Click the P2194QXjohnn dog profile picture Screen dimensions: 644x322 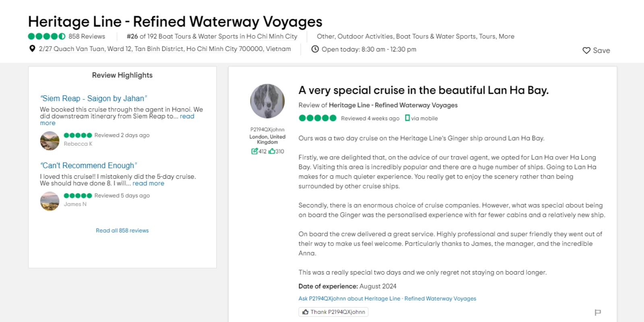[x=267, y=101]
